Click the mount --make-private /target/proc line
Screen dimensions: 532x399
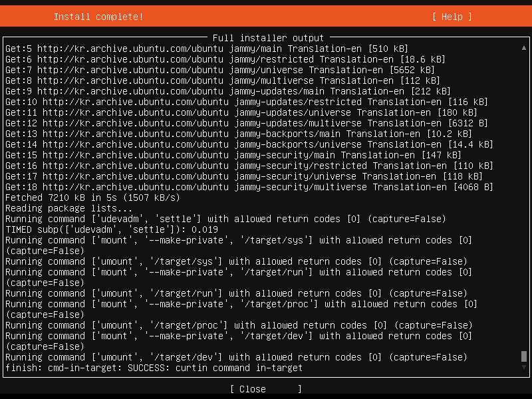(241, 309)
